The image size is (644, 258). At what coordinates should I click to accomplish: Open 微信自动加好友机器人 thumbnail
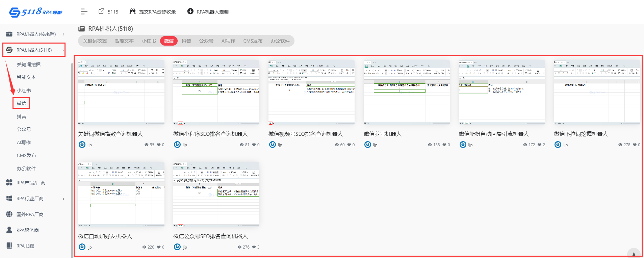pos(121,195)
